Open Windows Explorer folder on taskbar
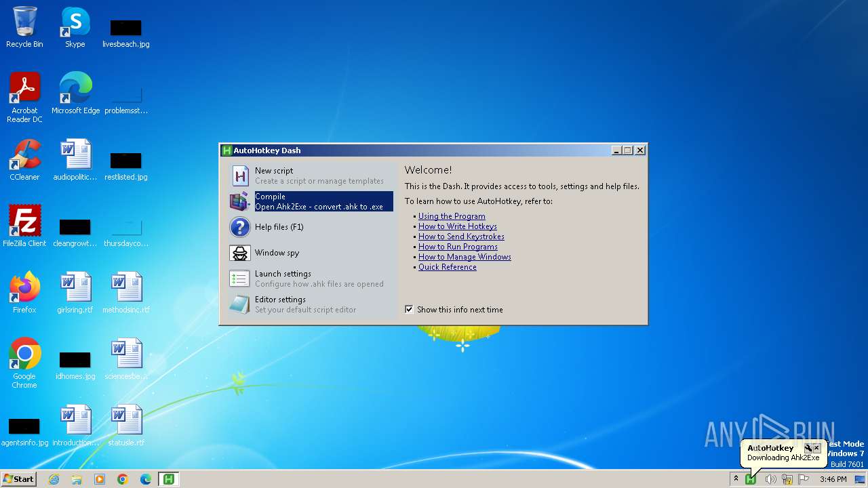This screenshot has height=488, width=868. (77, 479)
